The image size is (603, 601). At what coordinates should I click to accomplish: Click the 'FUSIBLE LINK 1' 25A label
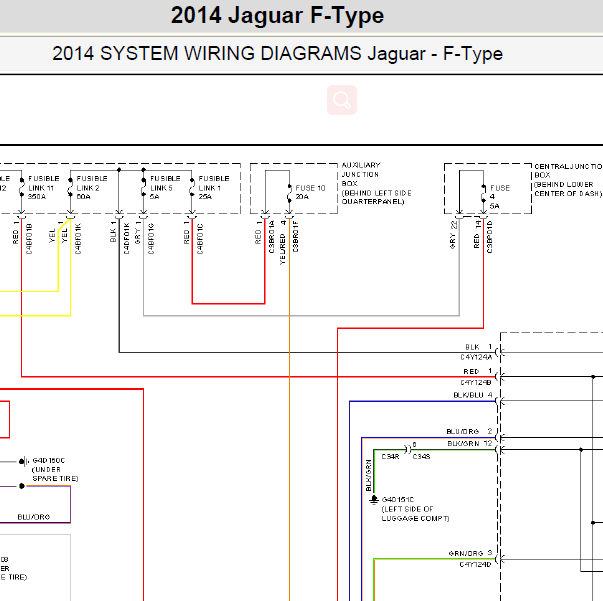click(x=213, y=188)
